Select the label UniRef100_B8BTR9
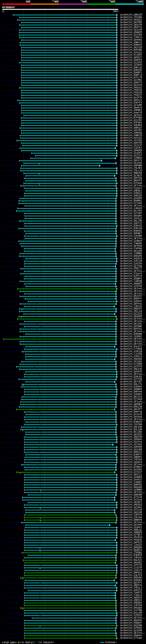Image resolution: width=146 pixels, height=644 pixels. [131, 173]
